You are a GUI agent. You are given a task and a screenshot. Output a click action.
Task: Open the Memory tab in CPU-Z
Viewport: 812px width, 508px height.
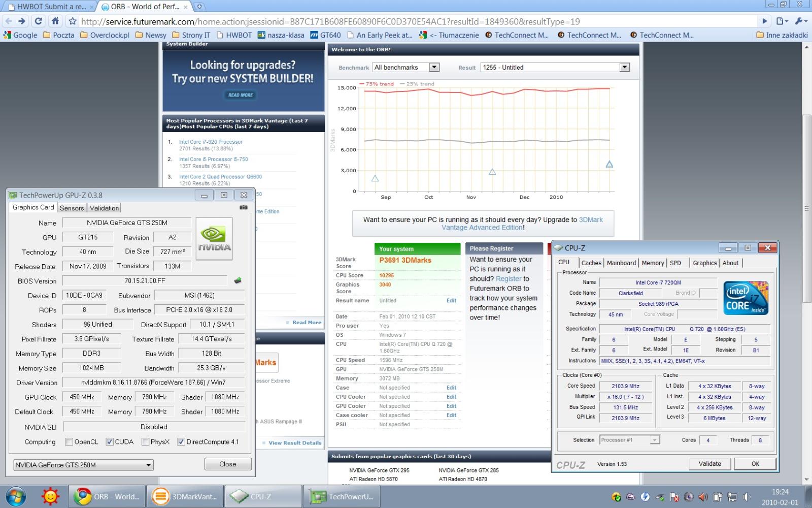pos(653,263)
